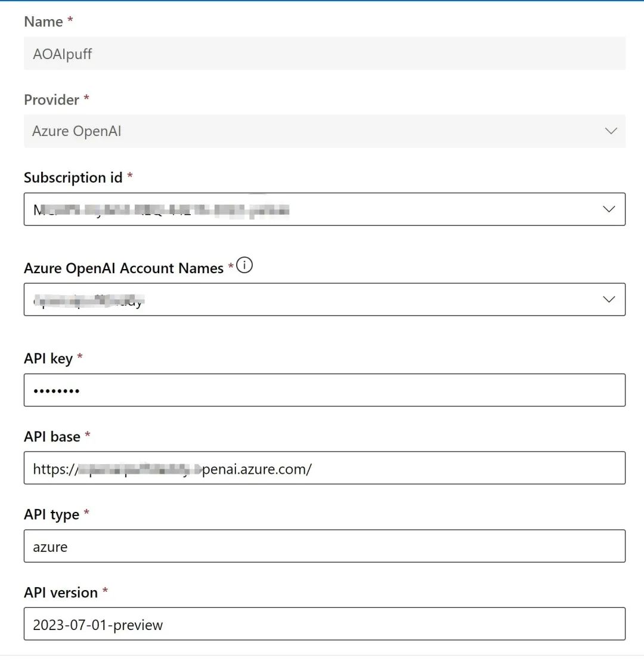The width and height of the screenshot is (644, 667).
Task: Click the API version label
Action: pos(61,593)
